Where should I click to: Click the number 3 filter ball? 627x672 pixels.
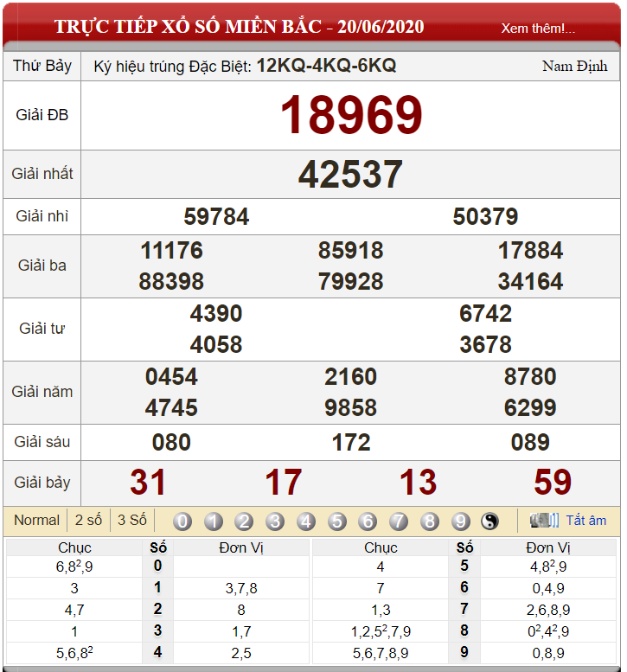pos(275,522)
